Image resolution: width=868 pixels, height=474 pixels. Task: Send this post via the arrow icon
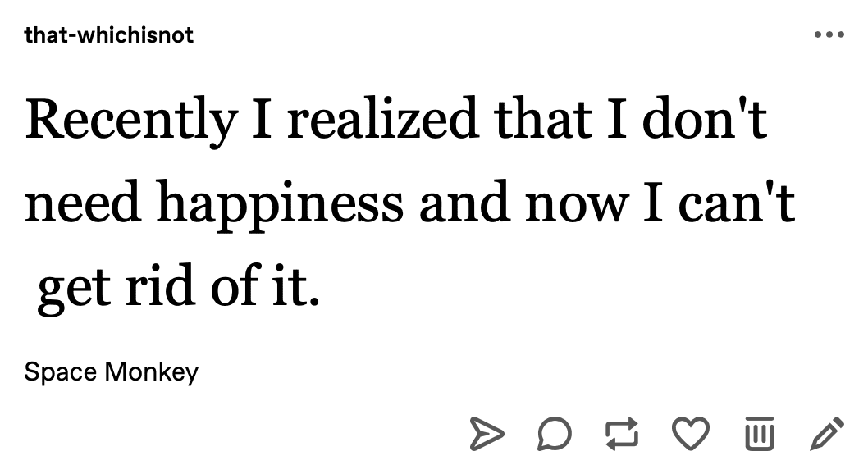pos(487,434)
